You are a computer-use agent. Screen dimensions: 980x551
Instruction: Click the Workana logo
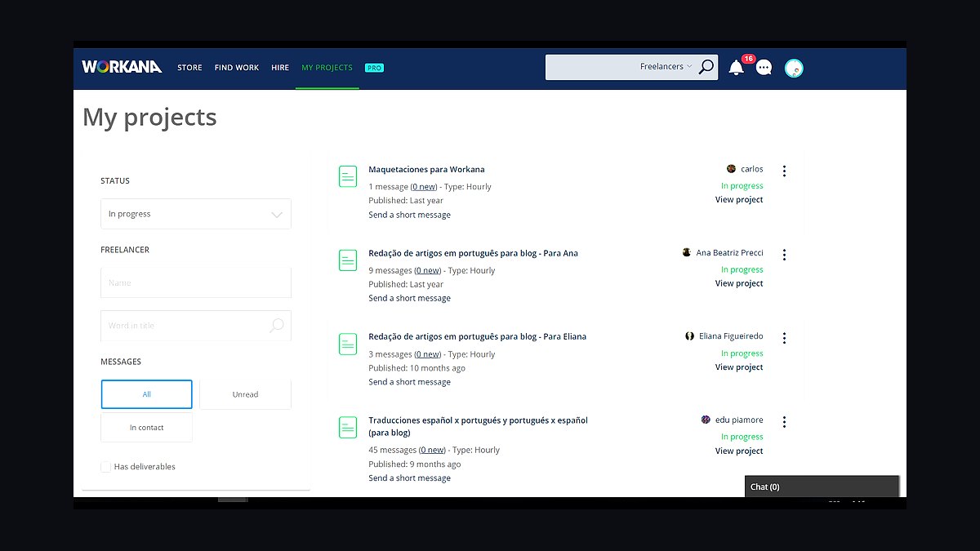tap(122, 67)
